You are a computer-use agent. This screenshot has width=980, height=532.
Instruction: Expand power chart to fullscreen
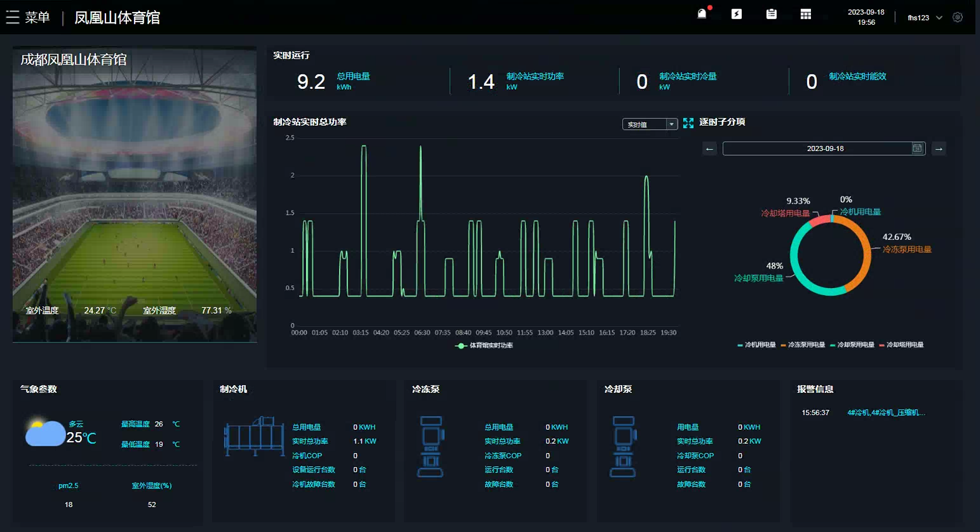(x=688, y=123)
